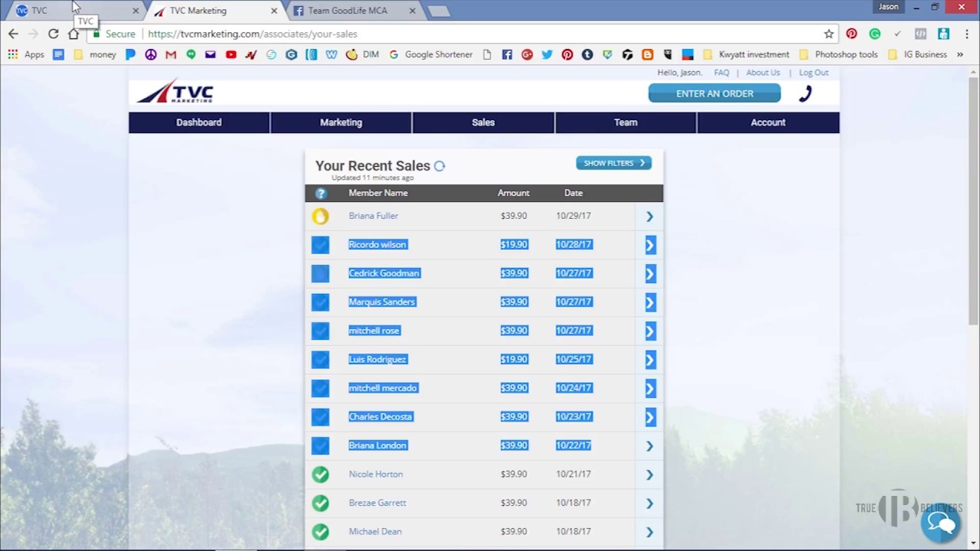Open the Team menu

[x=626, y=122]
